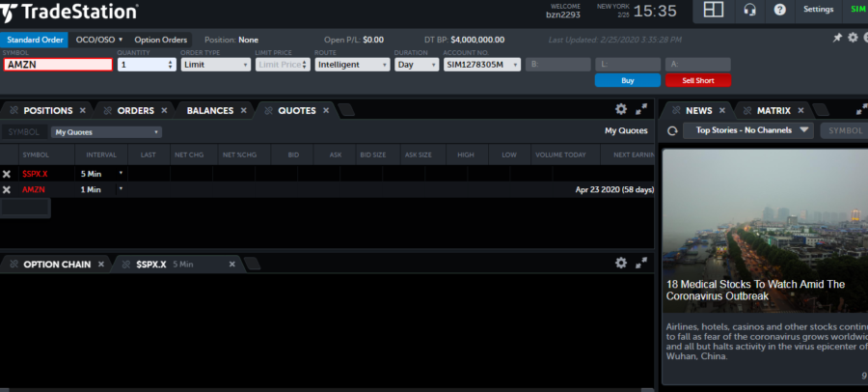Screen dimensions: 868x392
Task: Toggle the link icon on the Matrix tab
Action: [747, 110]
